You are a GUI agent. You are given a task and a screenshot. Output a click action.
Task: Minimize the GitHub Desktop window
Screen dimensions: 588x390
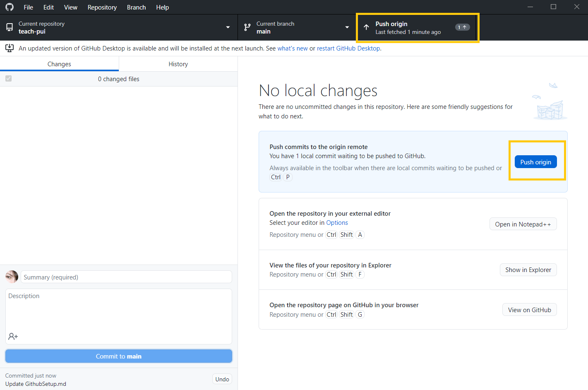click(x=530, y=7)
